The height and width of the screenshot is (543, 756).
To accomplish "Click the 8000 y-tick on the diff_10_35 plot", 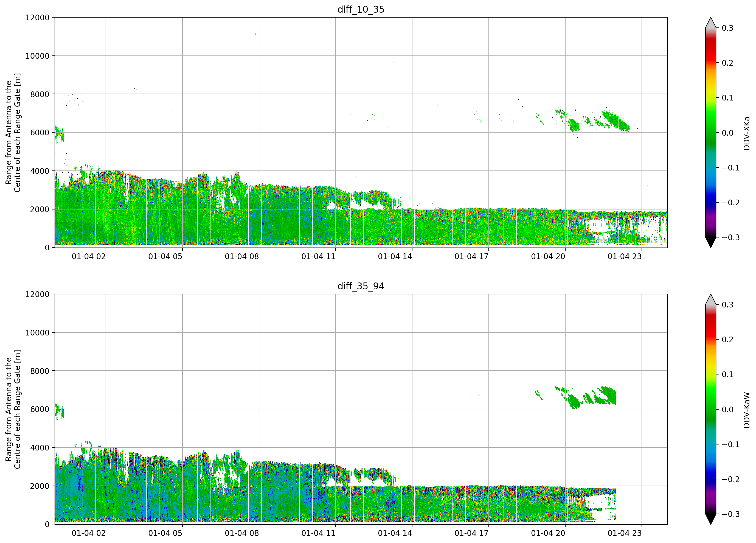I will pos(40,94).
